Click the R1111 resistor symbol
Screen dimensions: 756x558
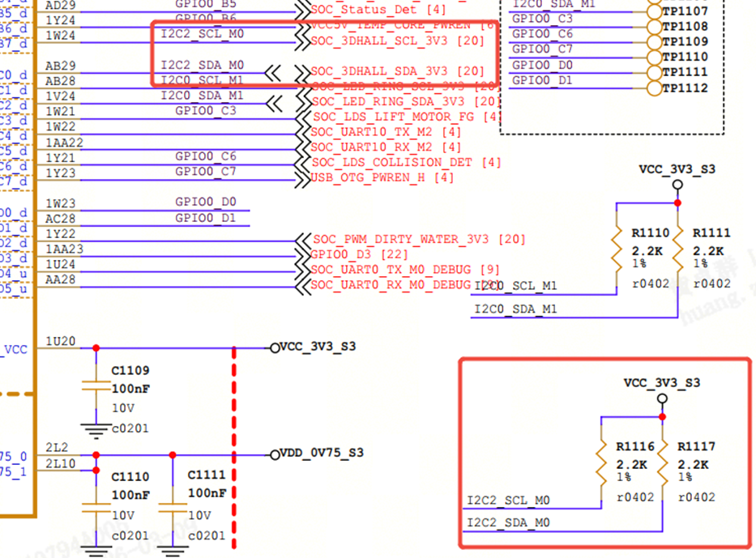click(678, 249)
